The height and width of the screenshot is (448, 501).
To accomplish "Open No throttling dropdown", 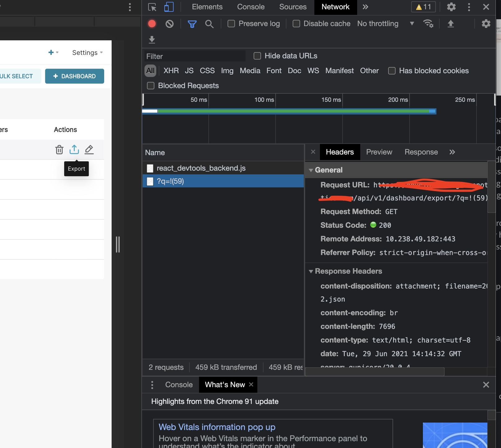I will click(386, 24).
